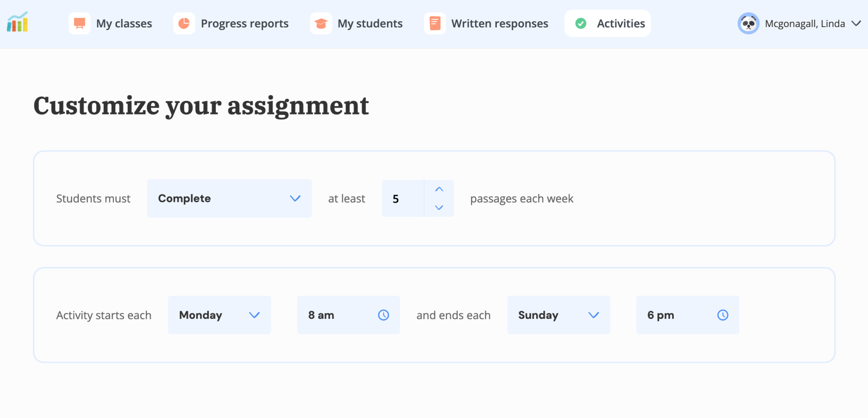
Task: Click the passages number input field
Action: 403,199
